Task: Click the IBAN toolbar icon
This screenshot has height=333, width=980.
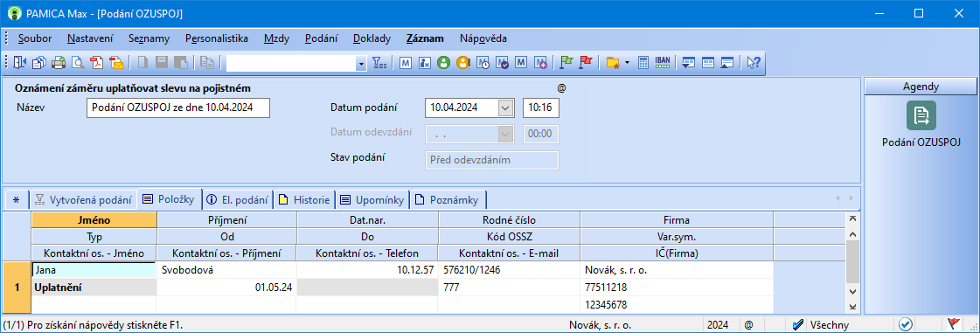Action: click(663, 62)
